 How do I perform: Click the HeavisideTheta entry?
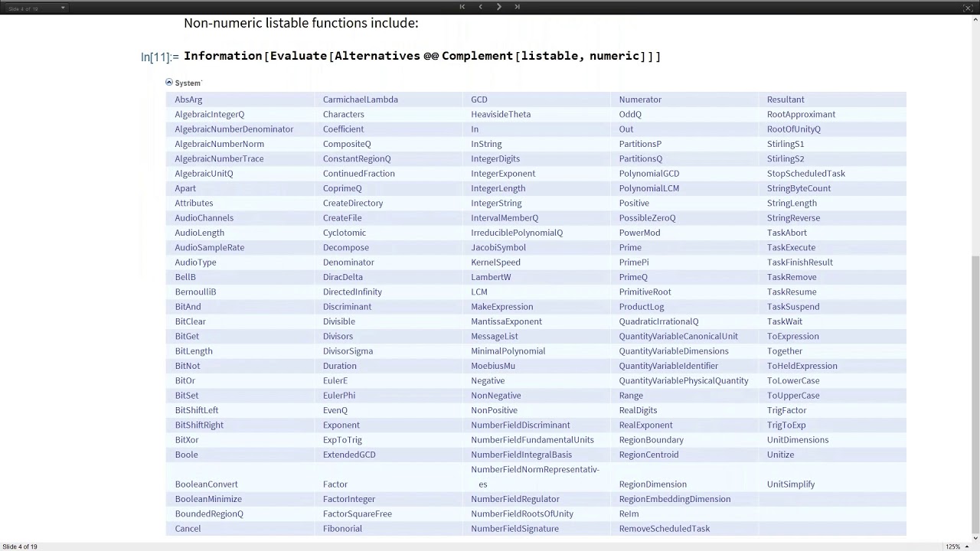click(501, 114)
